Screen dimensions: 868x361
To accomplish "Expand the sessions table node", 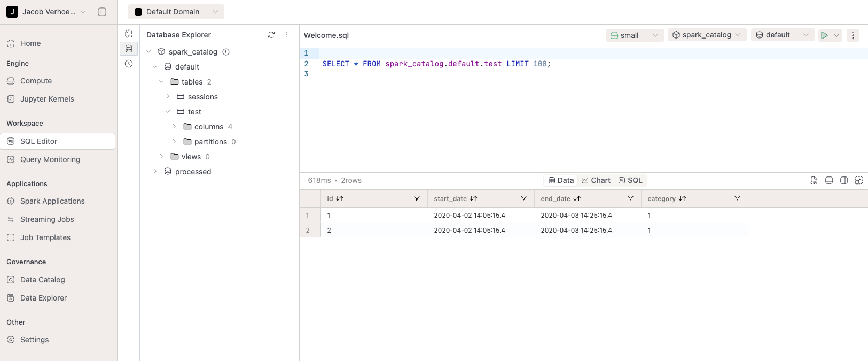I will point(168,97).
